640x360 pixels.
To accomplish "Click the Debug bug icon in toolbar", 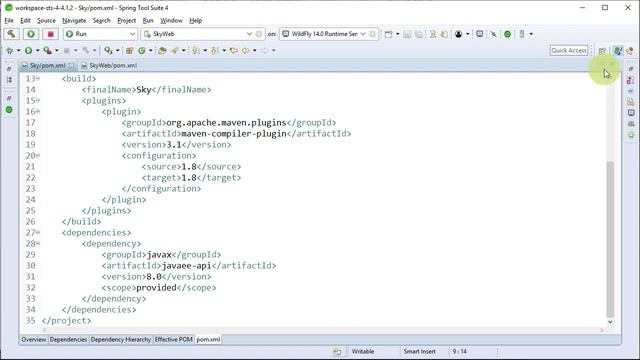I will (10, 51).
